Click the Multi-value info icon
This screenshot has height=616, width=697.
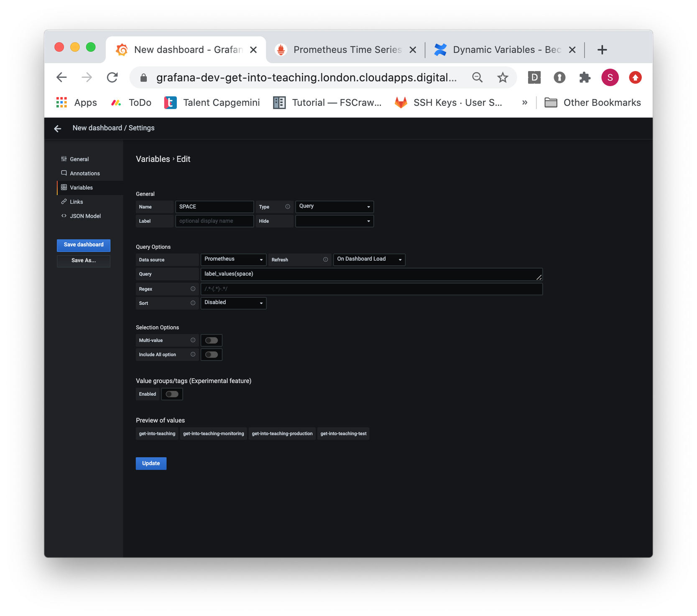[x=193, y=340]
